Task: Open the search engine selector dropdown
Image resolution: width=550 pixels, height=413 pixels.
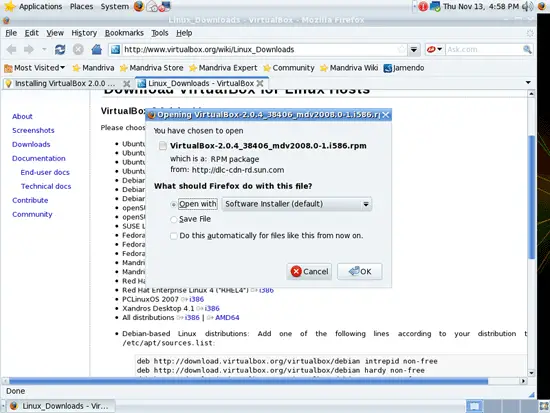Action: tap(435, 49)
